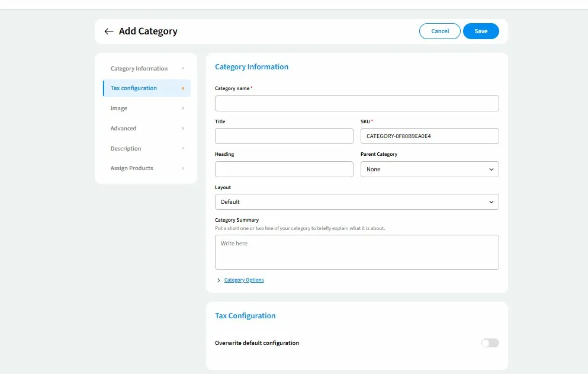Click the status dot beside Assign Products
588x374 pixels.
click(x=182, y=168)
